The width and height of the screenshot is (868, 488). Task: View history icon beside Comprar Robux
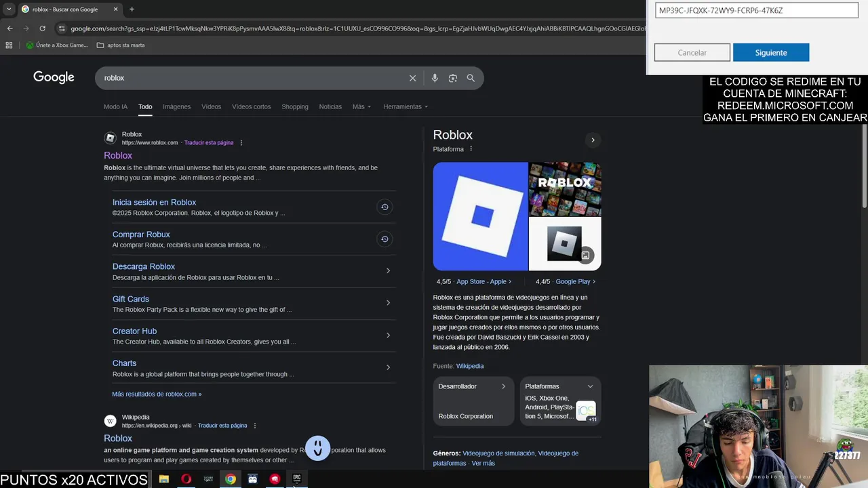384,239
